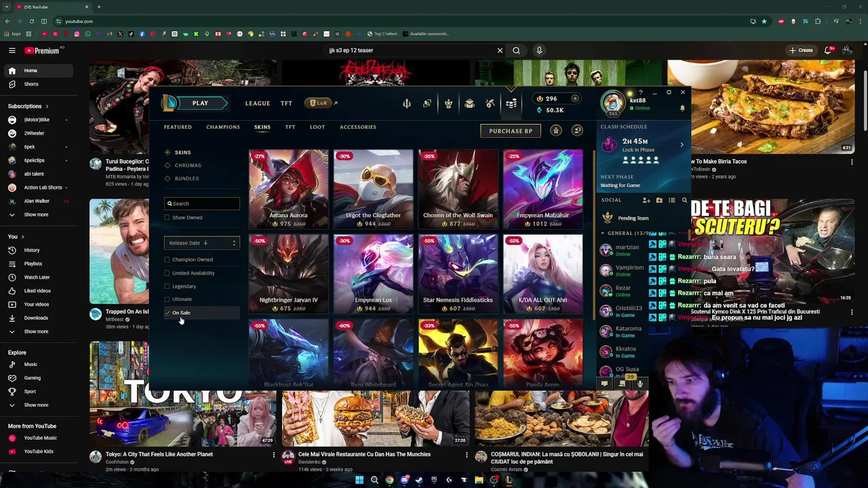Open Steam from the taskbar
The width and height of the screenshot is (868, 488).
click(x=419, y=480)
